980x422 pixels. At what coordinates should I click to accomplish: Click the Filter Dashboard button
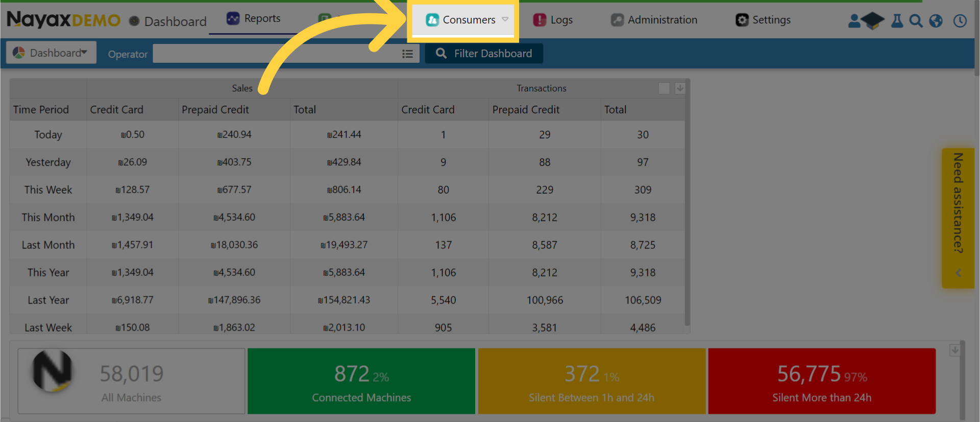tap(484, 54)
